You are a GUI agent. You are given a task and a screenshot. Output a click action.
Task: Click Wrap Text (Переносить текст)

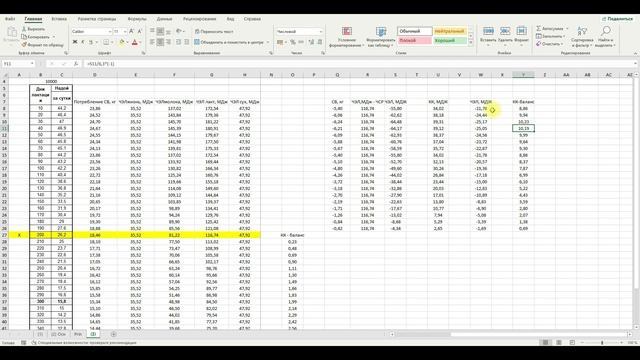[x=214, y=31]
